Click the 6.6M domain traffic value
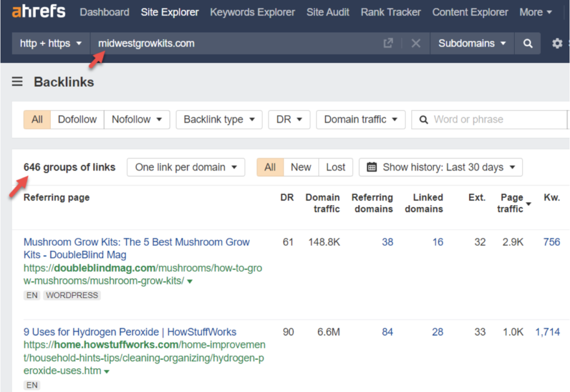570x392 pixels. [328, 332]
